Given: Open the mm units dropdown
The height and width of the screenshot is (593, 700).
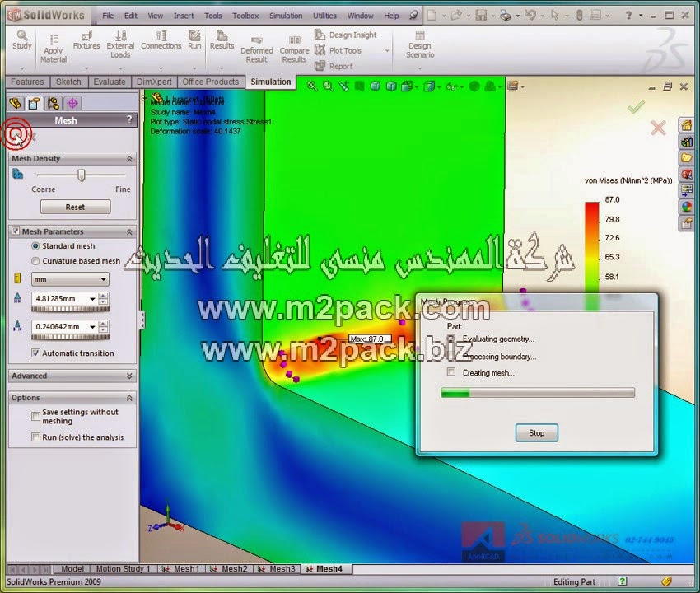Looking at the screenshot, I should point(103,279).
